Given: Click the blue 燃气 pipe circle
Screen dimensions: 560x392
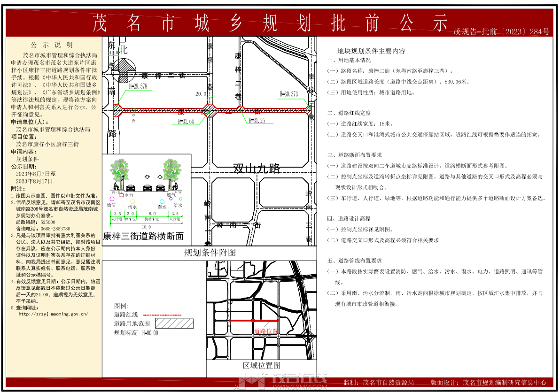Looking at the screenshot, I should pos(171,199).
